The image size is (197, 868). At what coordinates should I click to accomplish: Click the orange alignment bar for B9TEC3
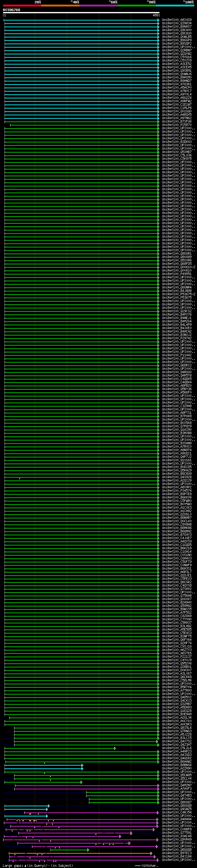pos(80,854)
